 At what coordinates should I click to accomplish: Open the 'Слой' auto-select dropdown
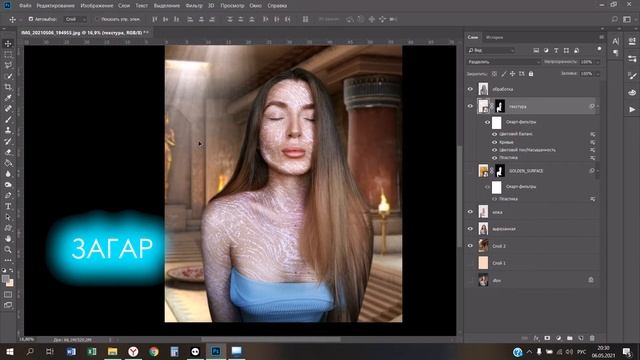[76, 19]
